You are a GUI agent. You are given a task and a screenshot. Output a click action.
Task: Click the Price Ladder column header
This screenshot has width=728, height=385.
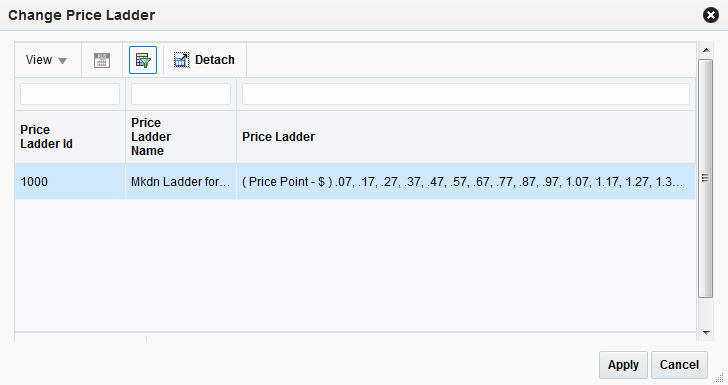click(x=466, y=137)
